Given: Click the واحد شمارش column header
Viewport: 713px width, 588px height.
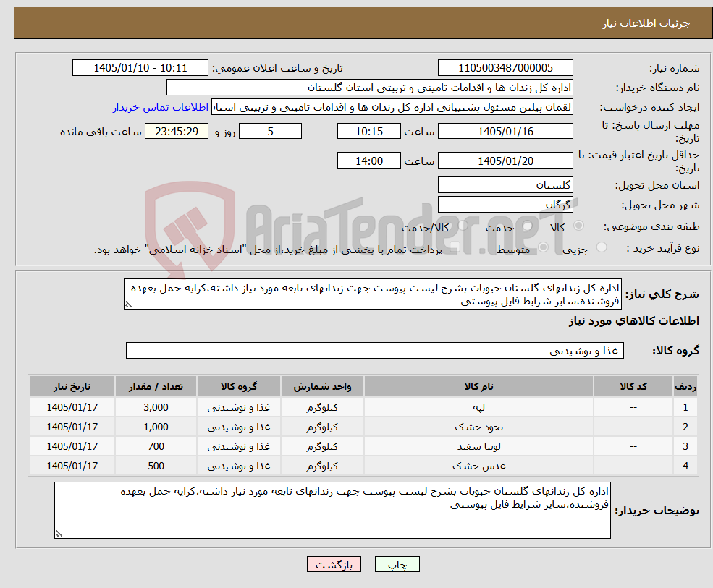Looking at the screenshot, I should click(x=322, y=387).
